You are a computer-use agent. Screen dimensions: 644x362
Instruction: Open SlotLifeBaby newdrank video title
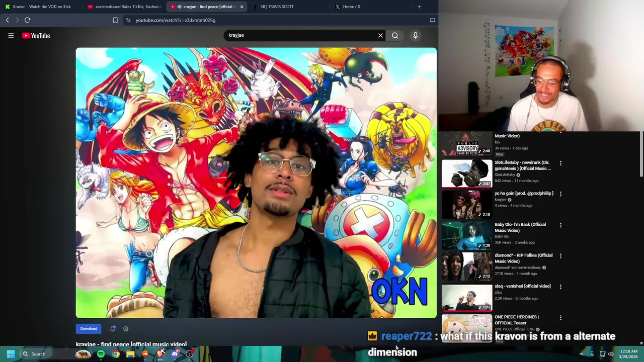(523, 165)
